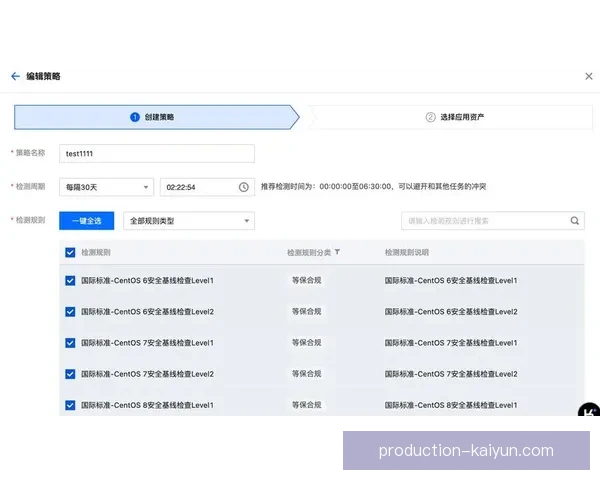Click description cell CentOS 6安全基线检查Level1
Image resolution: width=600 pixels, height=480 pixels.
451,281
